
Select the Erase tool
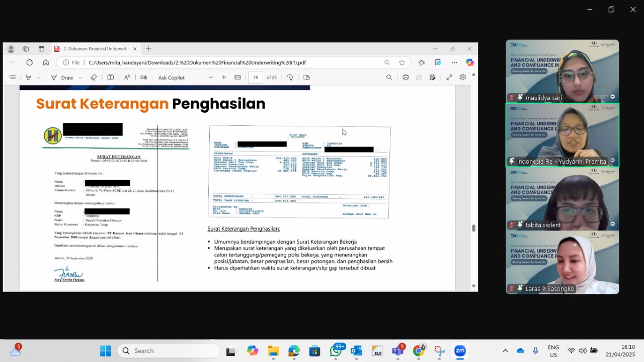tap(94, 78)
